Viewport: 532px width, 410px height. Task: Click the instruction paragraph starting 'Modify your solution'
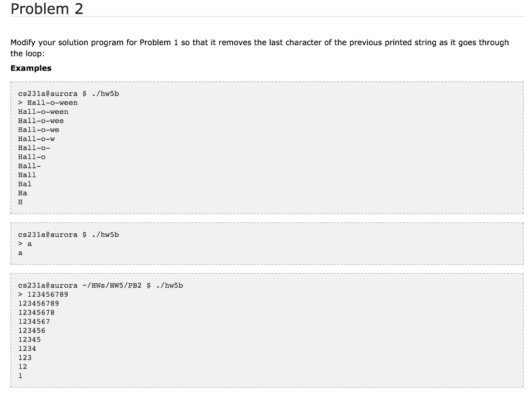(260, 48)
